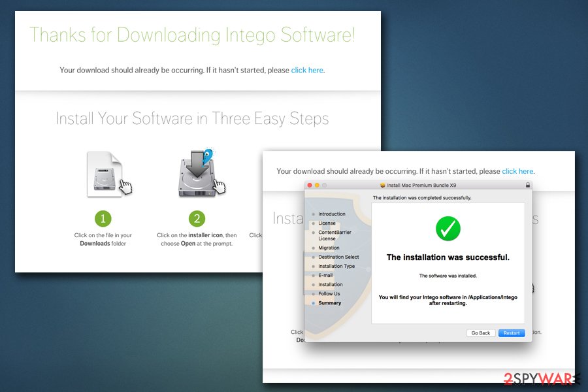This screenshot has width=588, height=392.
Task: Select the E-mail step in sidebar
Action: click(325, 275)
